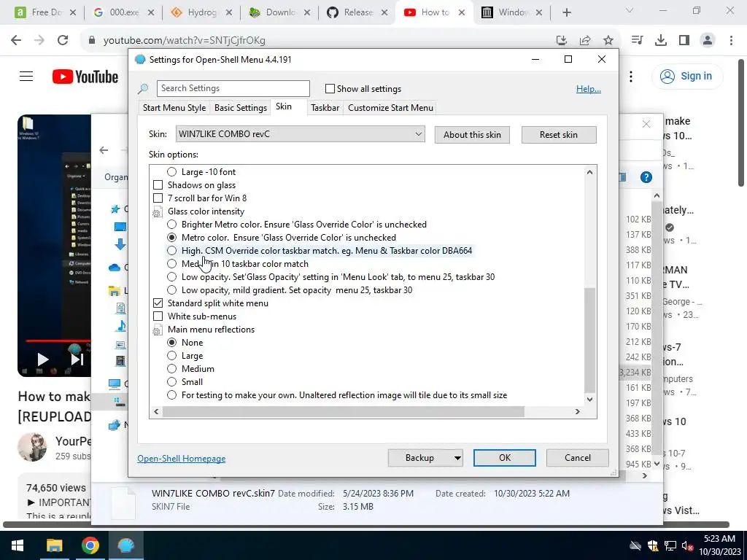
Task: Click Chrome's back navigation arrow
Action: pos(16,41)
